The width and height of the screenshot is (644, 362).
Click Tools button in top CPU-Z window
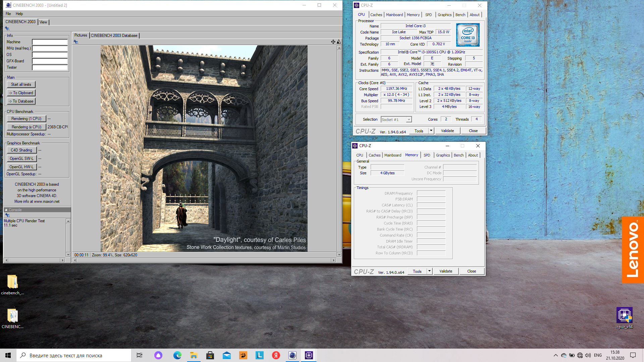point(419,131)
